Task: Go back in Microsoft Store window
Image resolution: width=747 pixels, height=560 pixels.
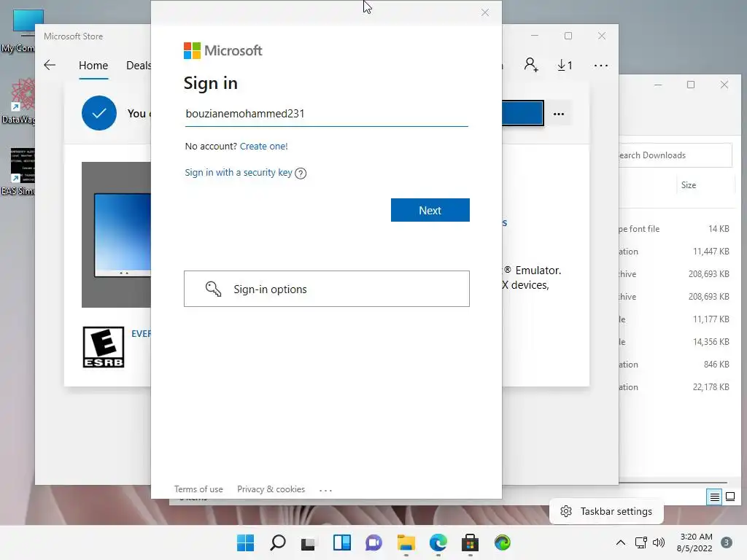Action: coord(50,65)
